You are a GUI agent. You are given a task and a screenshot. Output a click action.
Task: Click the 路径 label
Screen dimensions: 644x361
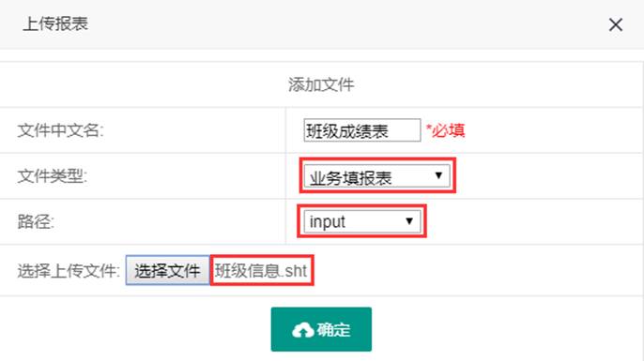pyautogui.click(x=36, y=222)
